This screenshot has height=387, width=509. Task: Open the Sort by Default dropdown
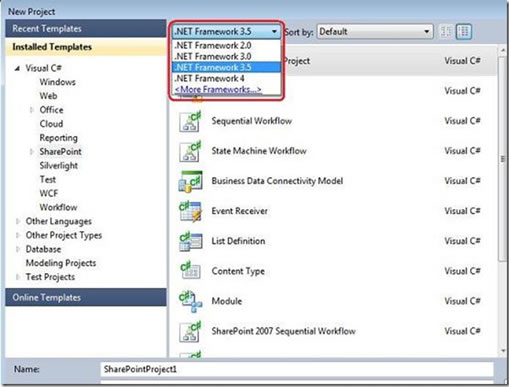[x=375, y=32]
